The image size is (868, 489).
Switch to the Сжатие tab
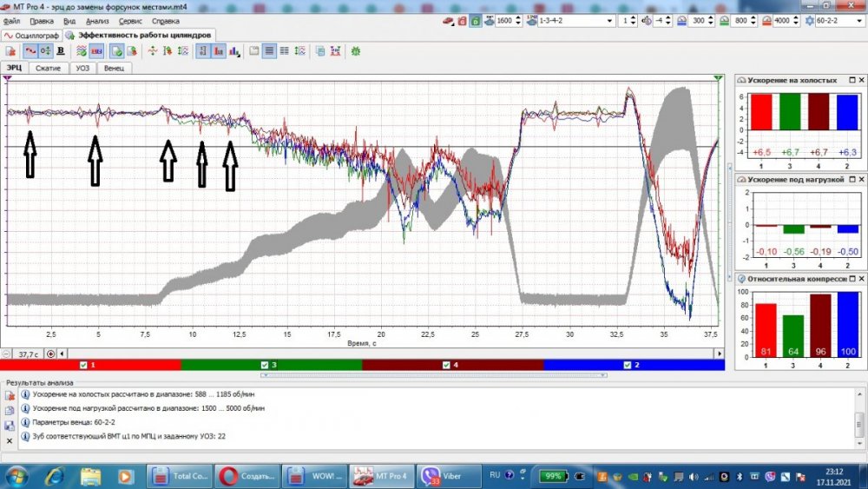tap(48, 68)
